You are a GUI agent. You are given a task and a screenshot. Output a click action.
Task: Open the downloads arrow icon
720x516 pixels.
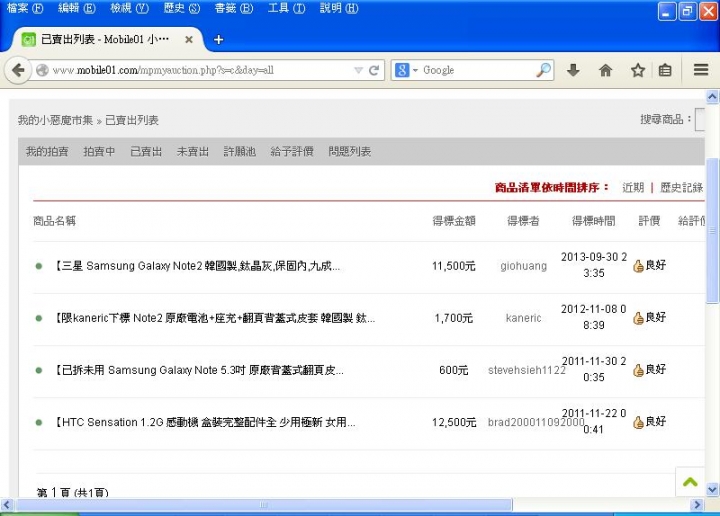[573, 70]
